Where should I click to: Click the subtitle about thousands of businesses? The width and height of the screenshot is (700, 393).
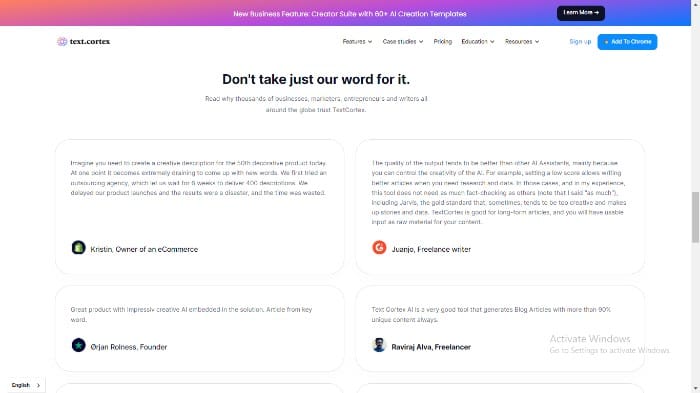[316, 104]
